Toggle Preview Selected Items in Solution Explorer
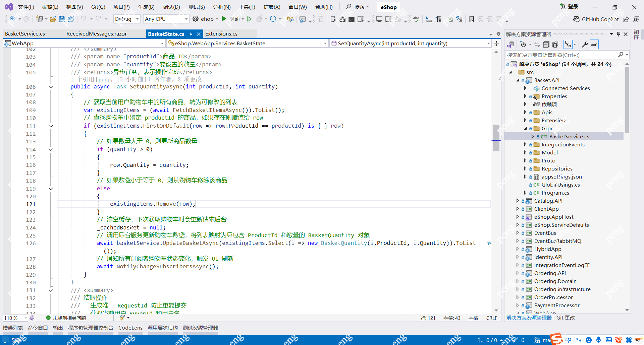 594,44
